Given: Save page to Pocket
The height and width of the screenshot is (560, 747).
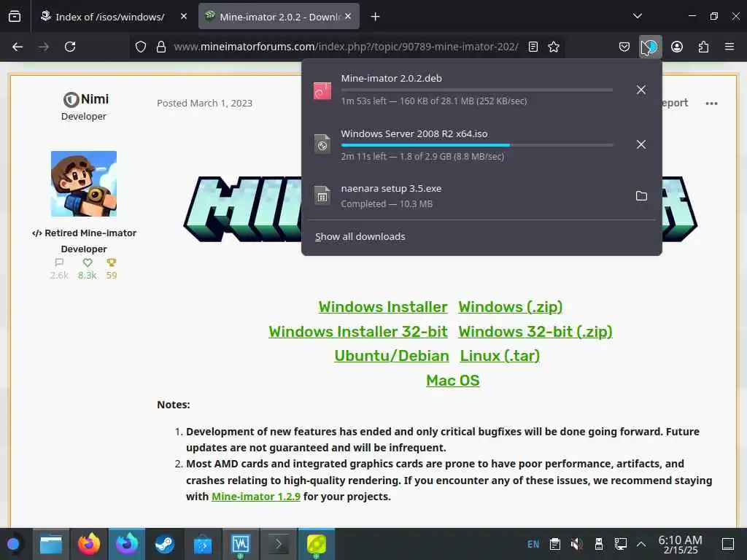Looking at the screenshot, I should 624,47.
